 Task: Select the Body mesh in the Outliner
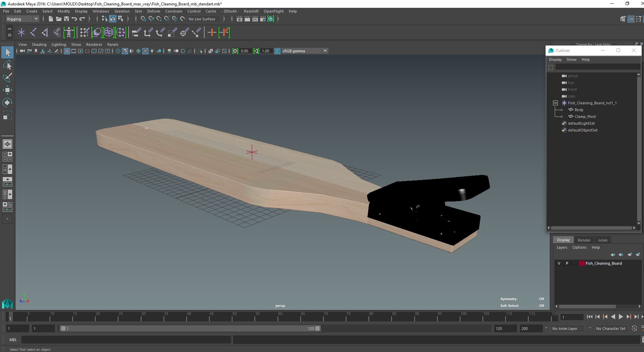[x=579, y=110]
